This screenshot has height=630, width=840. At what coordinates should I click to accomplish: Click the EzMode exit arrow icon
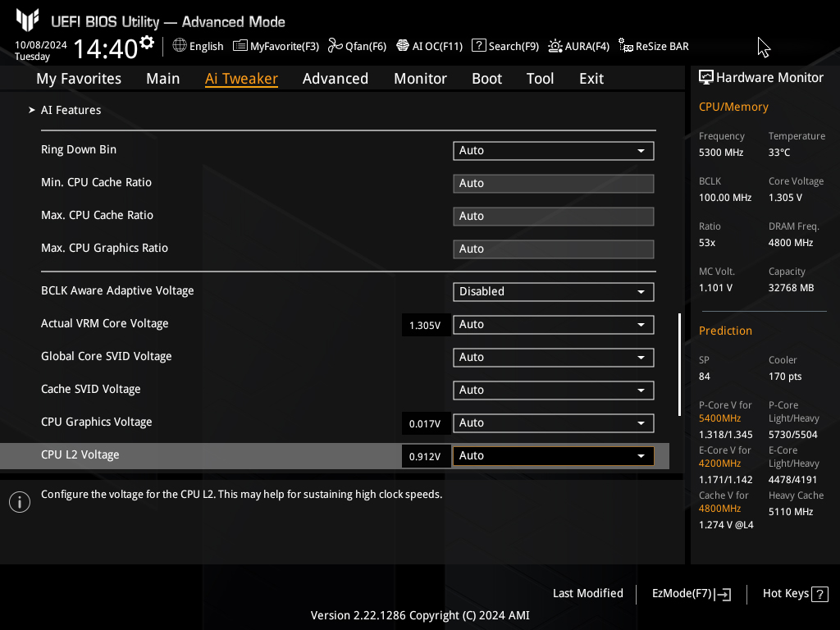[x=723, y=594]
